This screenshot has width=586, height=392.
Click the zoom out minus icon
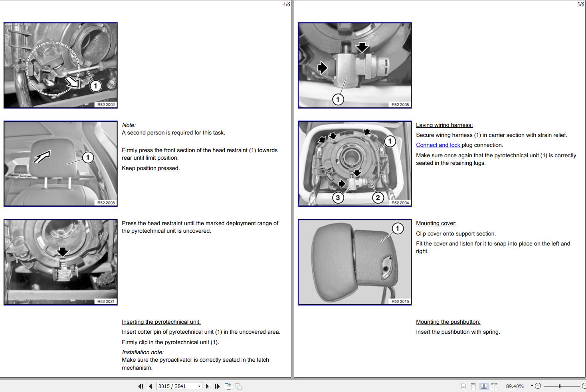[538, 386]
